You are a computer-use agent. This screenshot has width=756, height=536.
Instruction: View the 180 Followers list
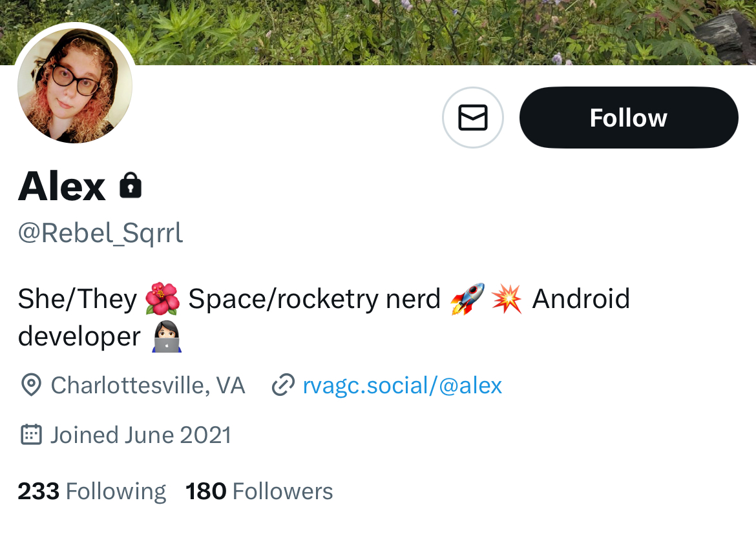pos(259,491)
